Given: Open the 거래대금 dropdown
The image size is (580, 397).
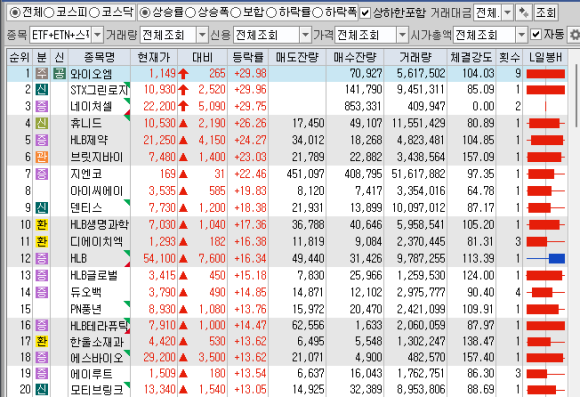Looking at the screenshot, I should coord(508,13).
